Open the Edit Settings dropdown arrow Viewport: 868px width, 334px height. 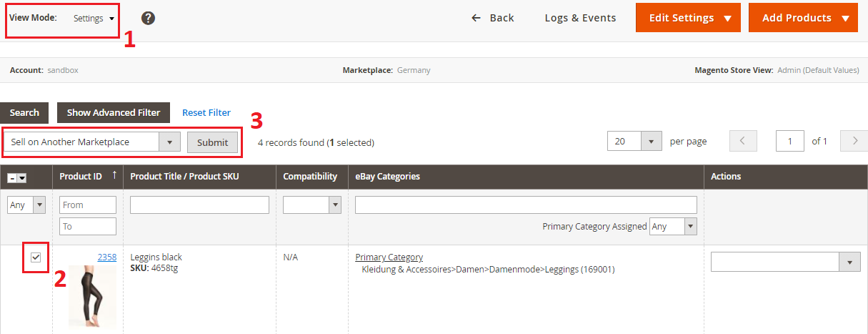coord(727,18)
